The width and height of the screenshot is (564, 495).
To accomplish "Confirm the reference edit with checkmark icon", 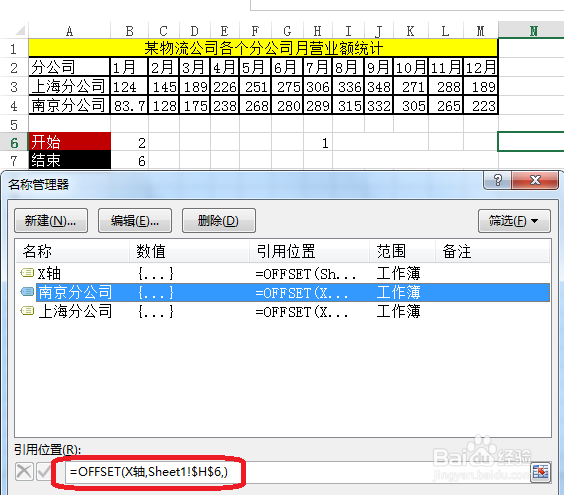I will coord(44,472).
